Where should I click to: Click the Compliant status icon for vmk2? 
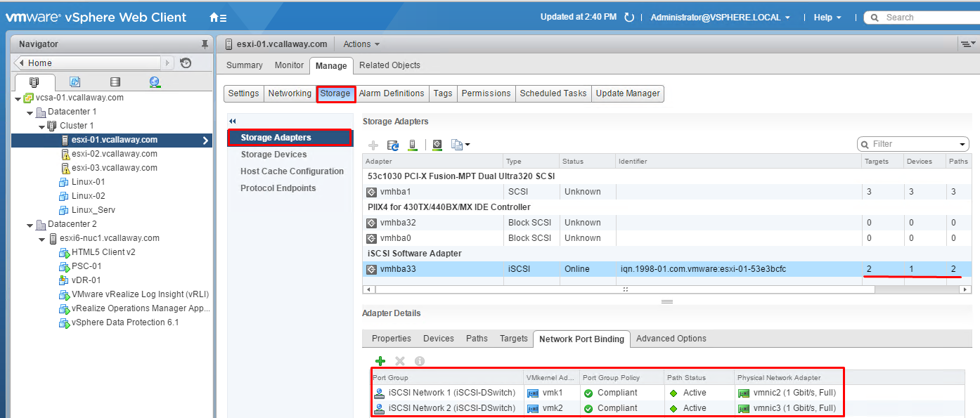(588, 408)
